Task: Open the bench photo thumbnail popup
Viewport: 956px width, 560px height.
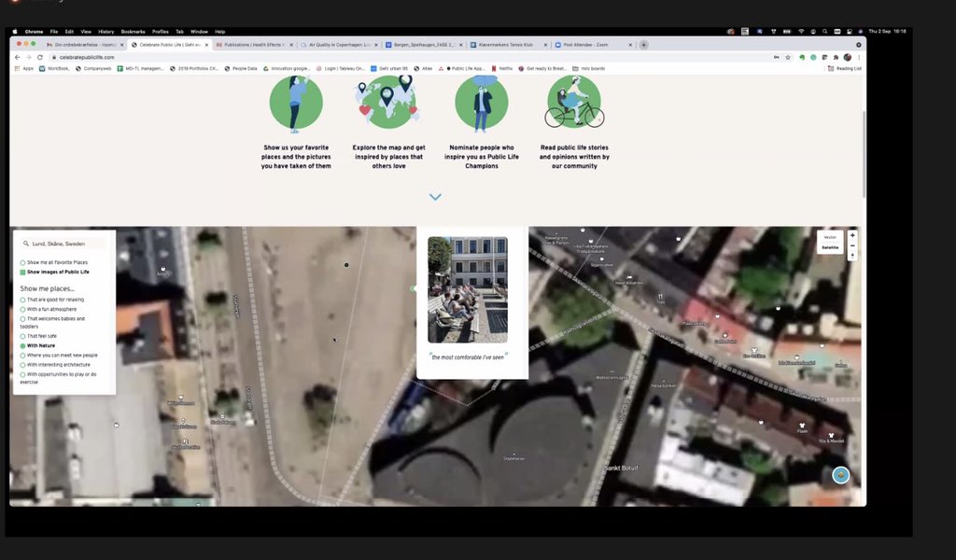Action: click(468, 290)
